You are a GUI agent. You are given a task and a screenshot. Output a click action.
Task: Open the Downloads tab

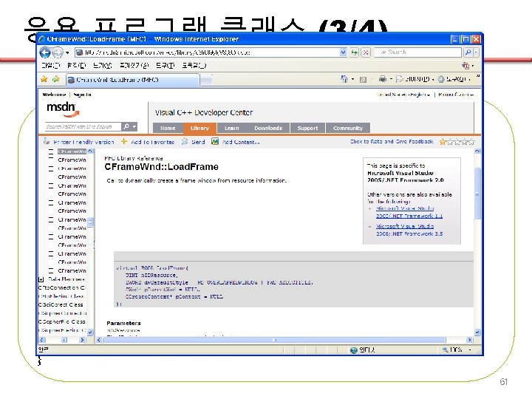[268, 128]
